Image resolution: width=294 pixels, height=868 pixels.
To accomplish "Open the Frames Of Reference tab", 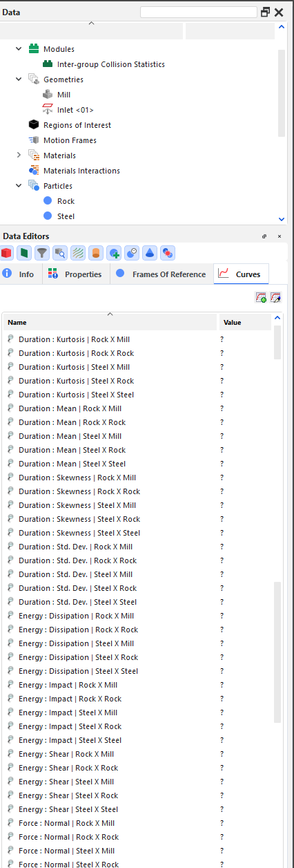I will coord(161,274).
